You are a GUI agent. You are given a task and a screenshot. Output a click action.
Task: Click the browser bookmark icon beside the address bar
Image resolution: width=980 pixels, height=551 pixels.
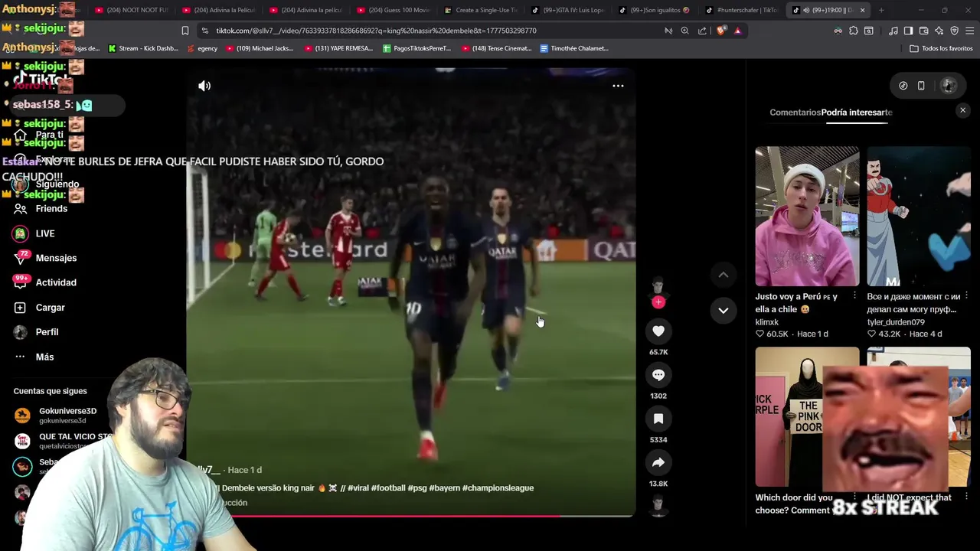[185, 31]
